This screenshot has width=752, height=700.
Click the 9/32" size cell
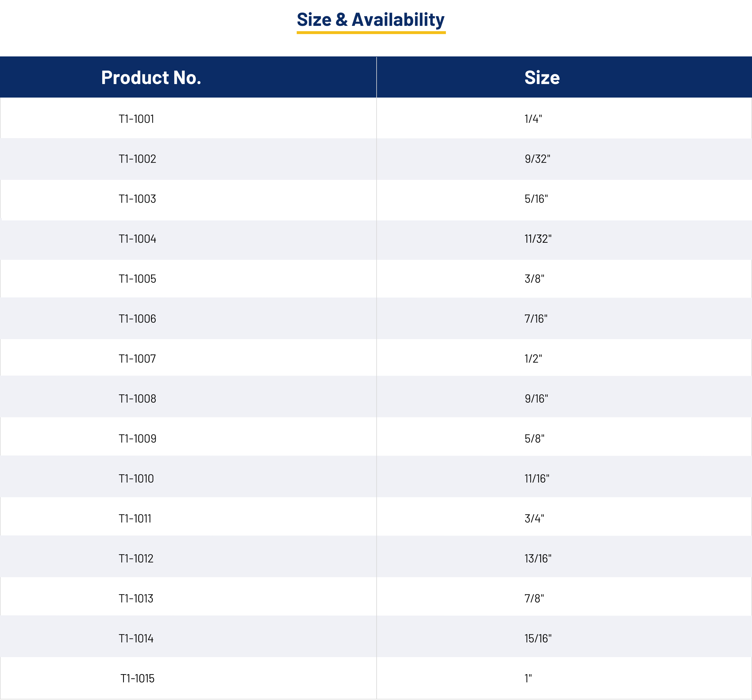pyautogui.click(x=537, y=159)
